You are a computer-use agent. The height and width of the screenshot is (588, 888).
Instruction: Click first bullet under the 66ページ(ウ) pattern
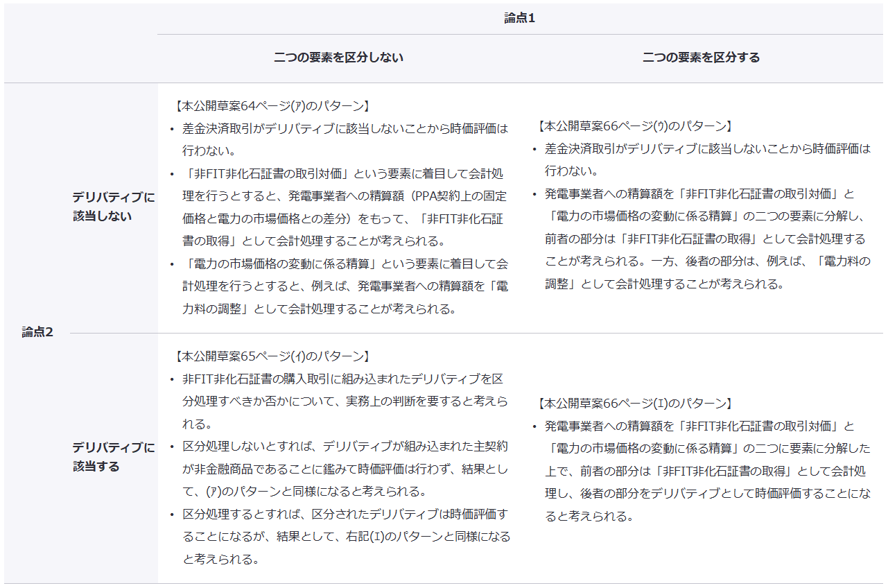pyautogui.click(x=707, y=159)
